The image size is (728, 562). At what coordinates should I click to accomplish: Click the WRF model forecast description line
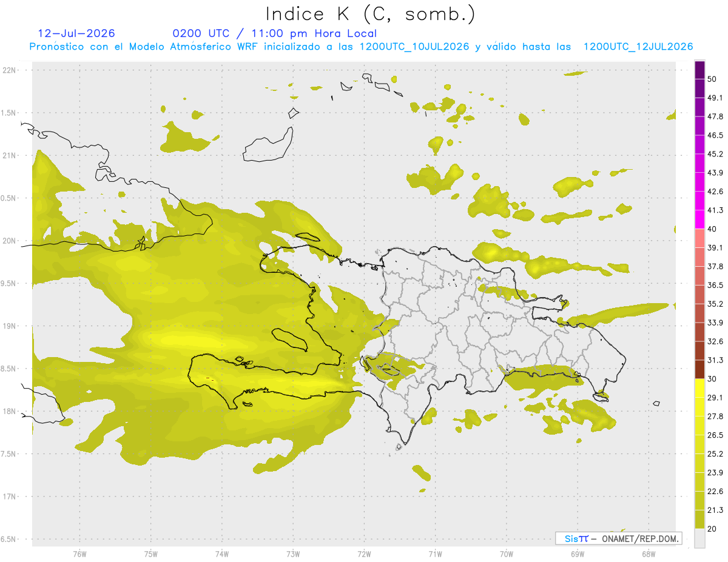[x=361, y=47]
